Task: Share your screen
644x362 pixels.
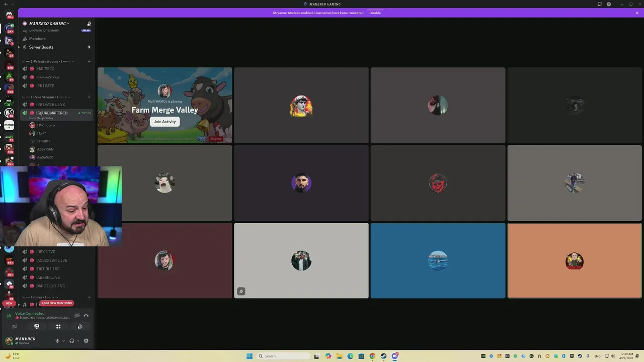Action: 36,327
